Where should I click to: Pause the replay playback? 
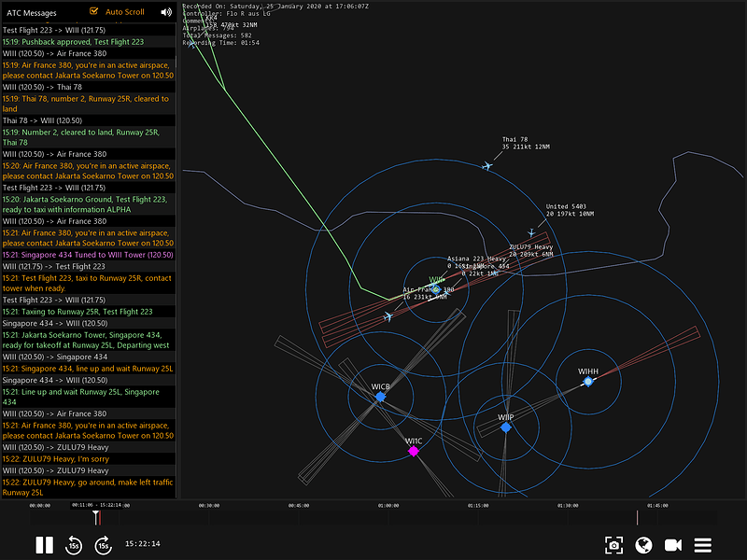point(44,545)
